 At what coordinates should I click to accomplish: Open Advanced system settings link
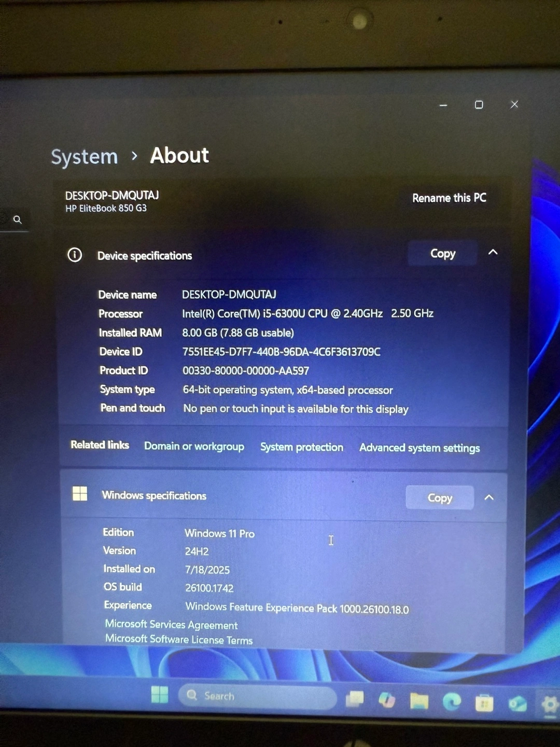(x=419, y=448)
